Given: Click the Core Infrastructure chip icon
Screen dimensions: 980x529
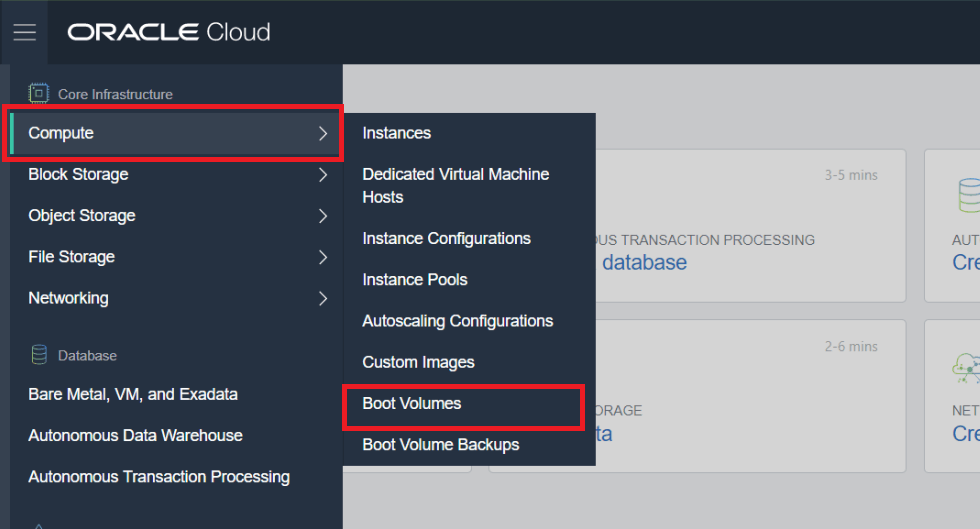Looking at the screenshot, I should coord(39,94).
